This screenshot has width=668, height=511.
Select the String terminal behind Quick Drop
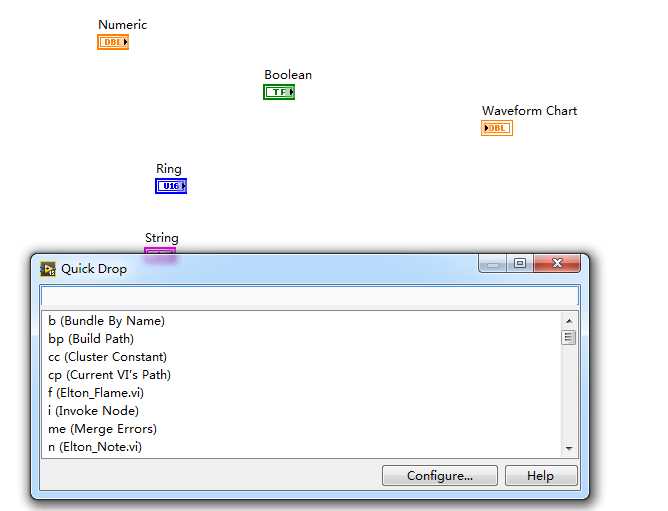coord(160,251)
